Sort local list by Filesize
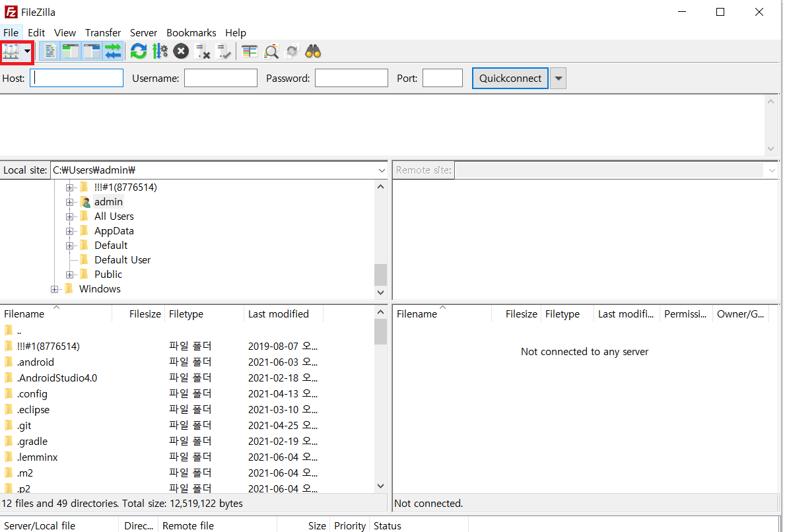The width and height of the screenshot is (785, 532). click(x=139, y=314)
